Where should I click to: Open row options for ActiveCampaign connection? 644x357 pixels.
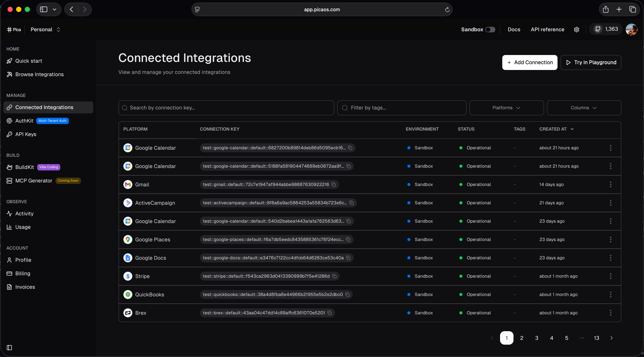tap(610, 203)
